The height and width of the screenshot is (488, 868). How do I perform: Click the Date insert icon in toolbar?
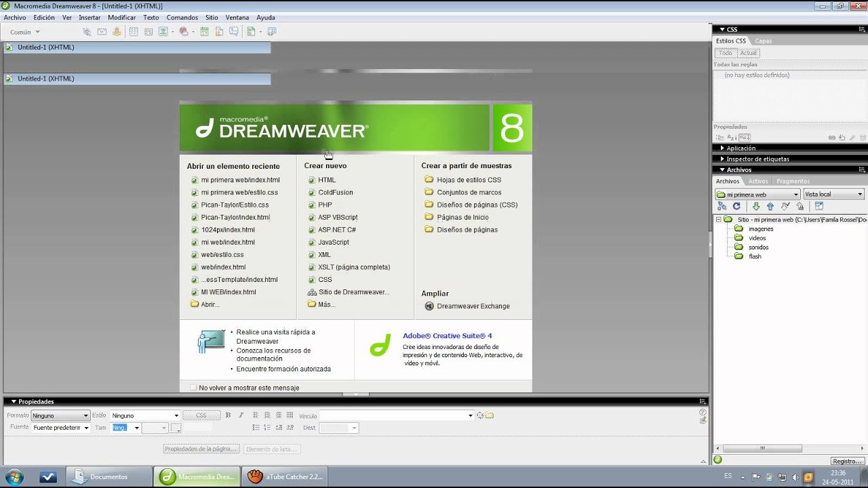click(x=204, y=31)
